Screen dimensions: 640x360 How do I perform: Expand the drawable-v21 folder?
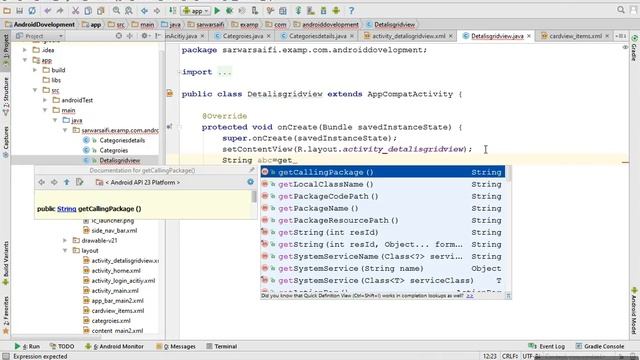pyautogui.click(x=65, y=240)
